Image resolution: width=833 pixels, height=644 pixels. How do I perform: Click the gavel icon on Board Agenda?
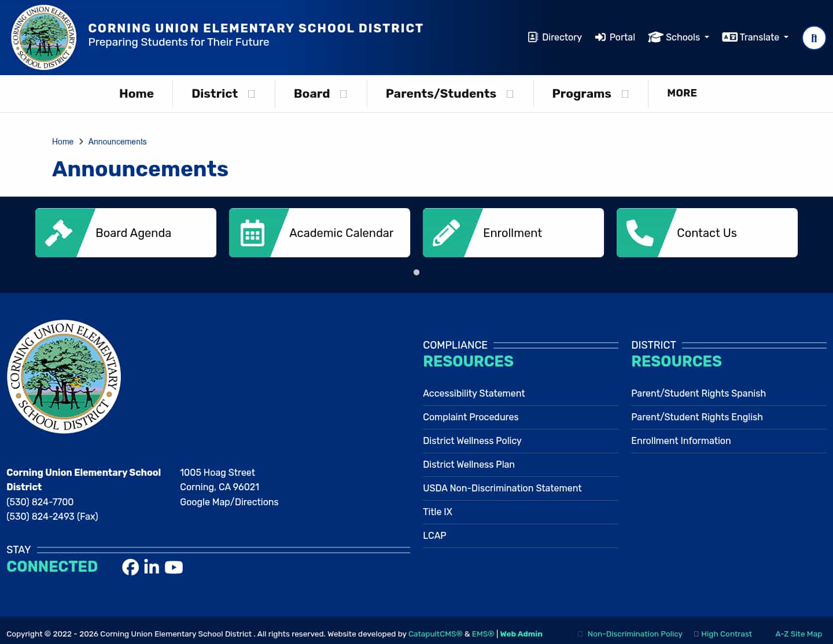pos(58,233)
